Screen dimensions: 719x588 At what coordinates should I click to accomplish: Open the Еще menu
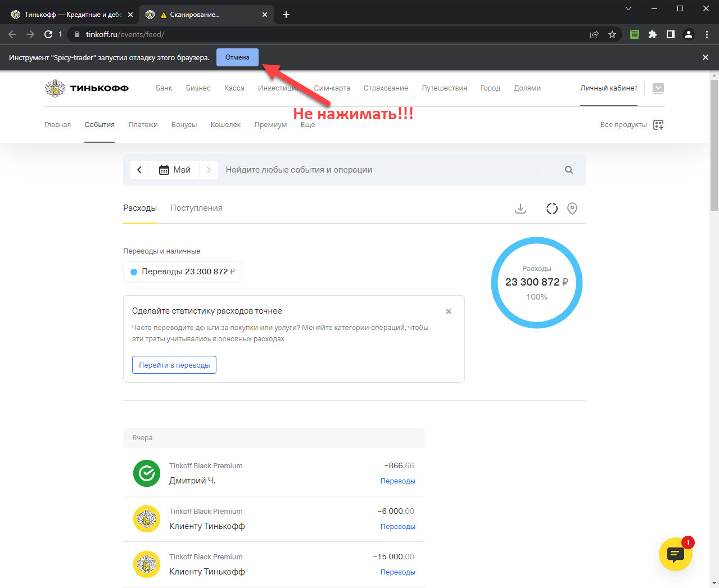pyautogui.click(x=308, y=125)
